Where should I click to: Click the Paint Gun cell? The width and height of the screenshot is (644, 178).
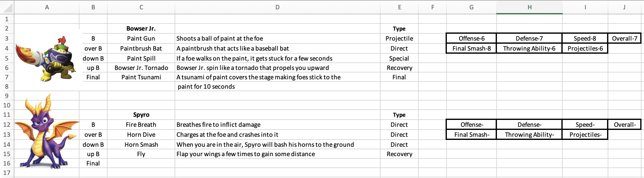pyautogui.click(x=141, y=38)
